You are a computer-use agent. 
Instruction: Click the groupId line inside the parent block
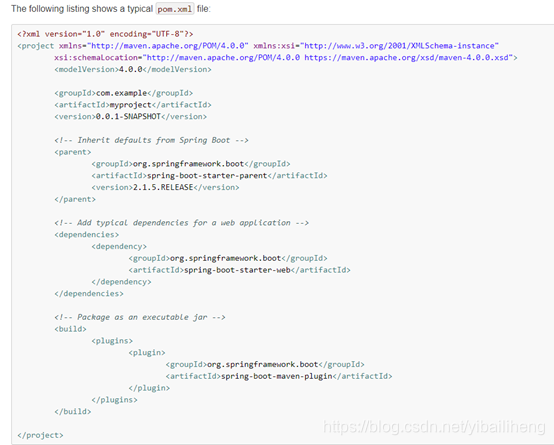click(191, 164)
